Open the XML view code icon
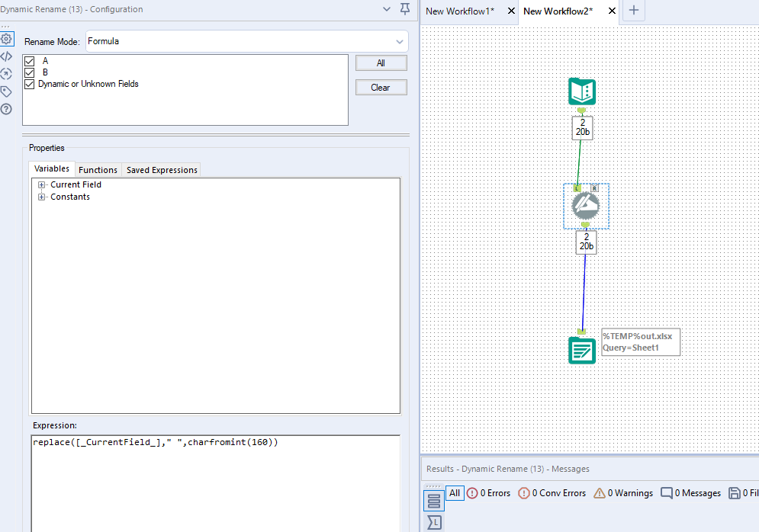The height and width of the screenshot is (532, 759). click(6, 56)
